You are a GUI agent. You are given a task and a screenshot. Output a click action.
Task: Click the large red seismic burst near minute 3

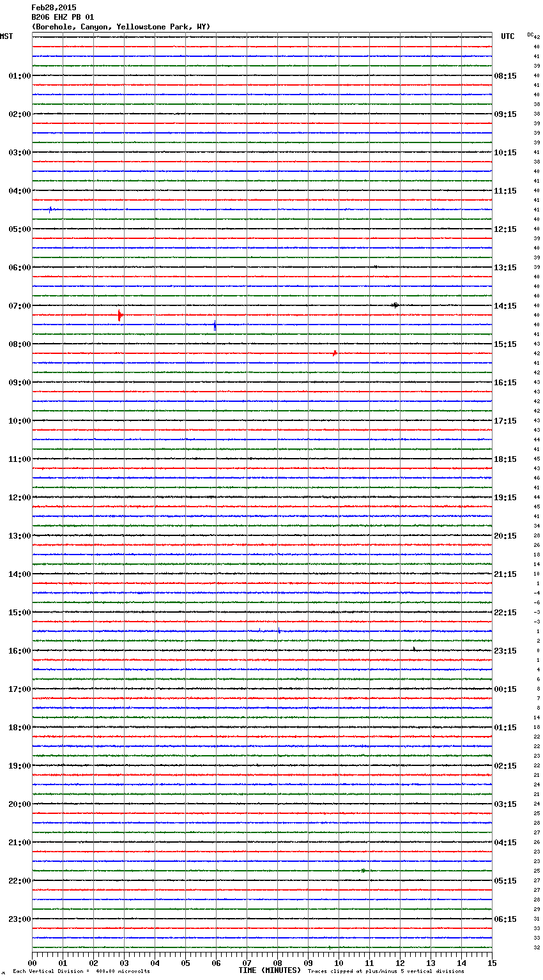click(119, 315)
